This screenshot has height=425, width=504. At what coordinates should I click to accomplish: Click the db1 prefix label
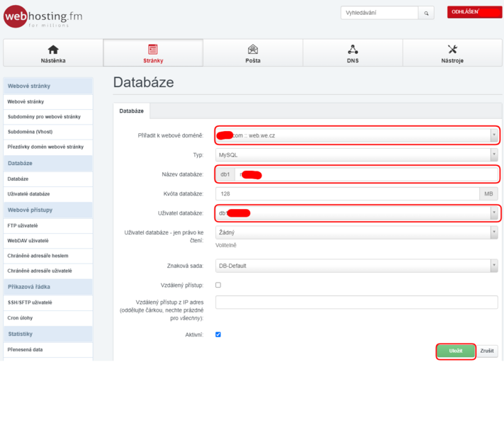click(x=225, y=174)
